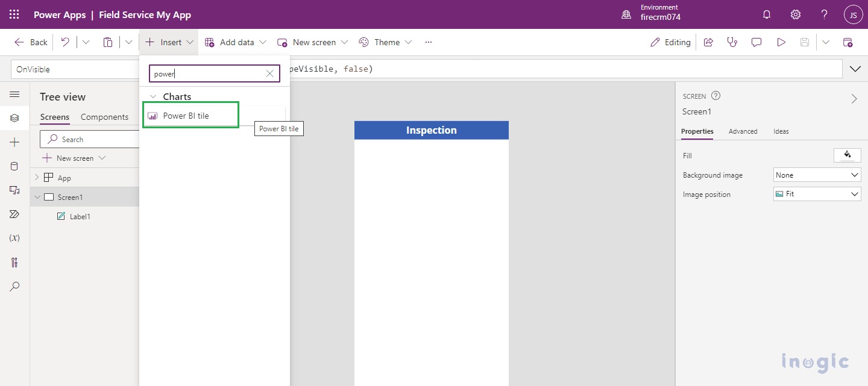Click the Undo icon
This screenshot has height=386, width=868.
pyautogui.click(x=65, y=42)
